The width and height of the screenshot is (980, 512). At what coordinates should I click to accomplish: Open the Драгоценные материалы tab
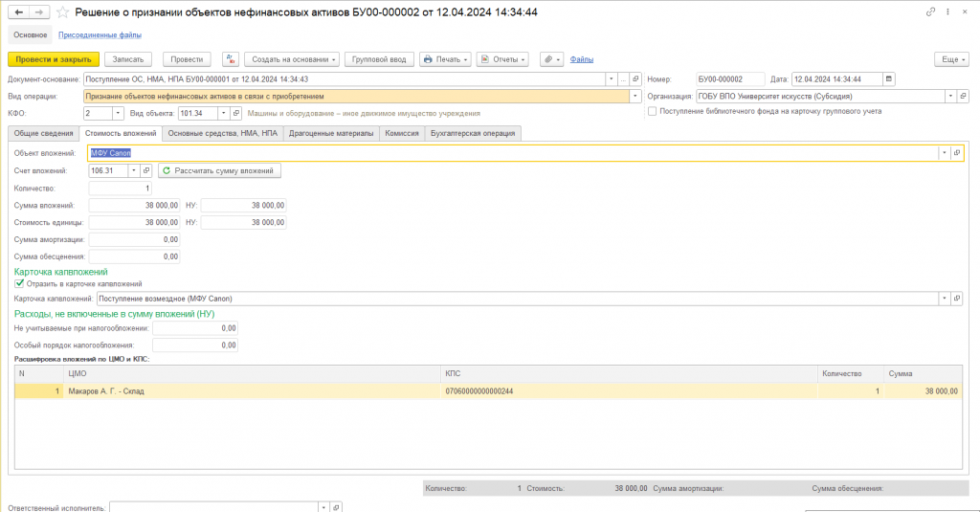331,133
